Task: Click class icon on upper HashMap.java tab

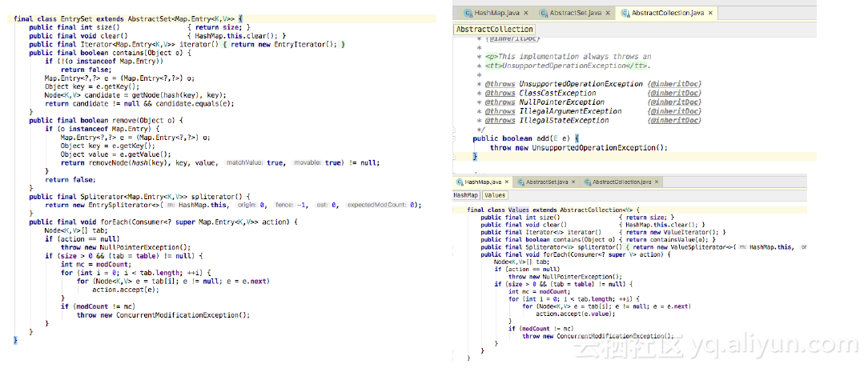Action: (468, 12)
